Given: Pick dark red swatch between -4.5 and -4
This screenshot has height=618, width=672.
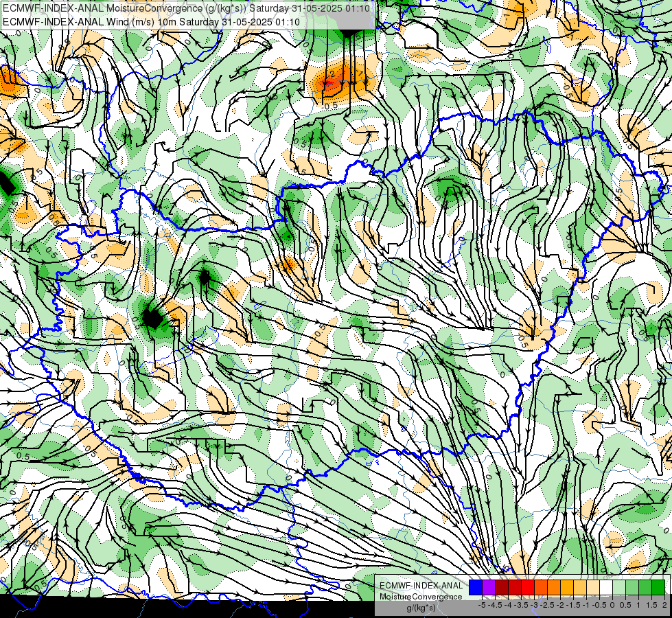Looking at the screenshot, I should [502, 587].
